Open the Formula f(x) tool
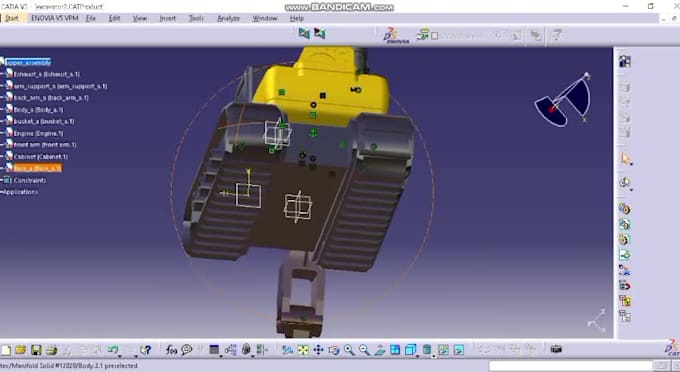The width and height of the screenshot is (680, 372). [171, 349]
